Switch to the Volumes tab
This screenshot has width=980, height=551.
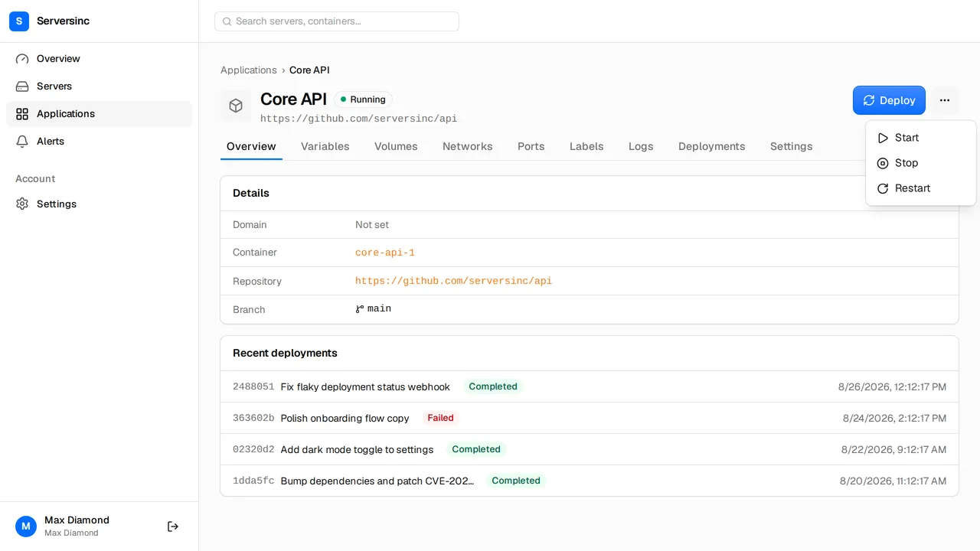(396, 146)
